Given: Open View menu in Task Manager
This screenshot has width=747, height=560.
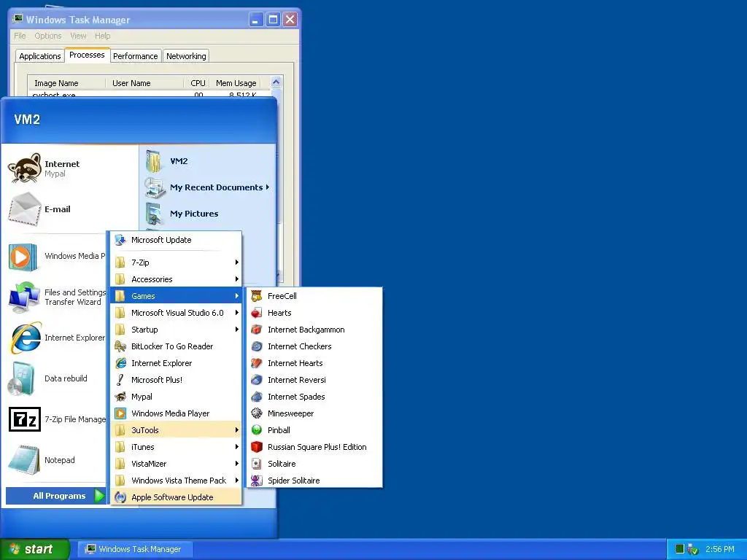Looking at the screenshot, I should coord(78,36).
